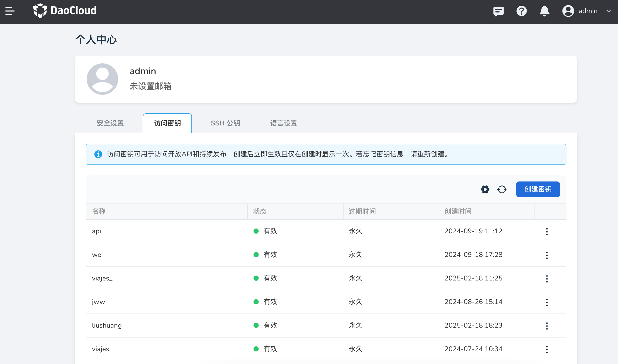
Task: Click 创建密钥 button
Action: (x=538, y=189)
